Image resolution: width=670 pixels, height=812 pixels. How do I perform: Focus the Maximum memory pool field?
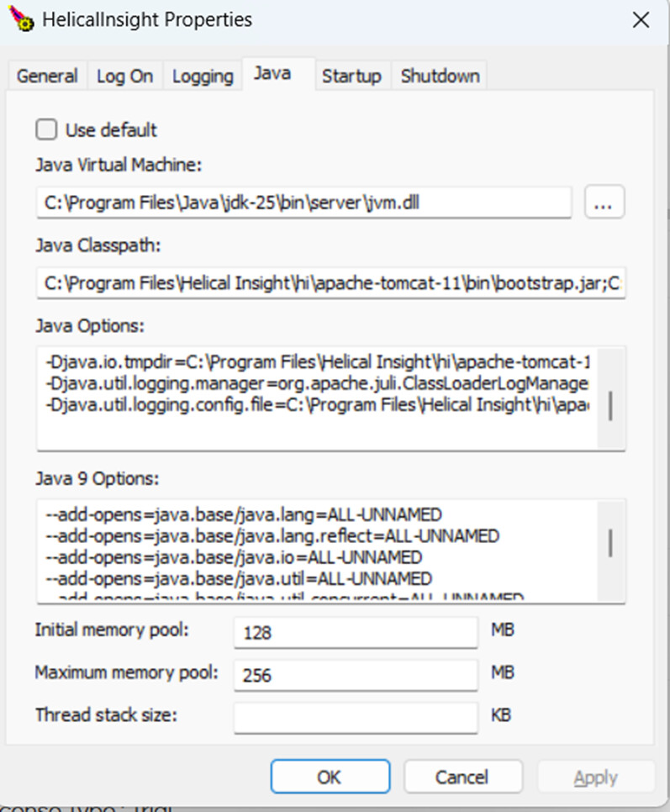[356, 674]
